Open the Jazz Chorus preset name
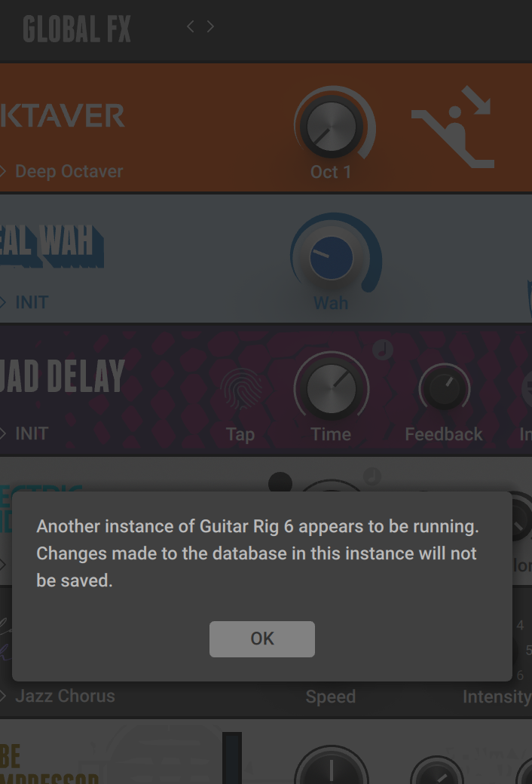Screen dimensions: 532x784 click(x=65, y=696)
